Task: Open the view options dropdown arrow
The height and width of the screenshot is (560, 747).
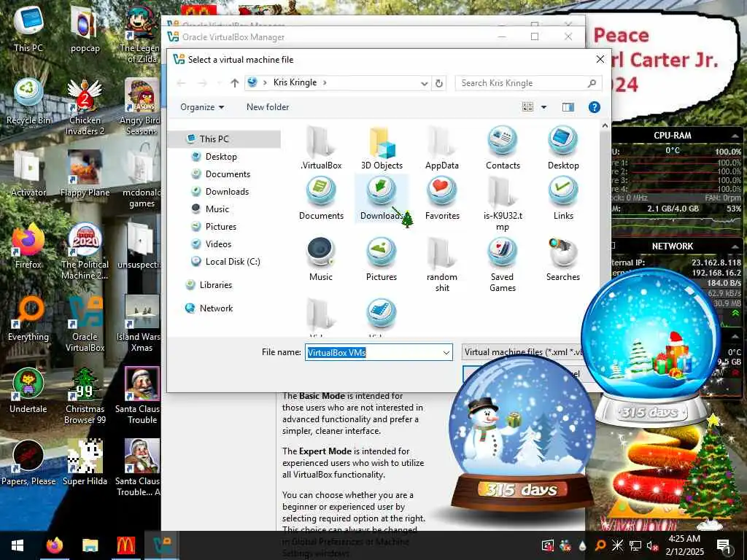Action: 544,107
